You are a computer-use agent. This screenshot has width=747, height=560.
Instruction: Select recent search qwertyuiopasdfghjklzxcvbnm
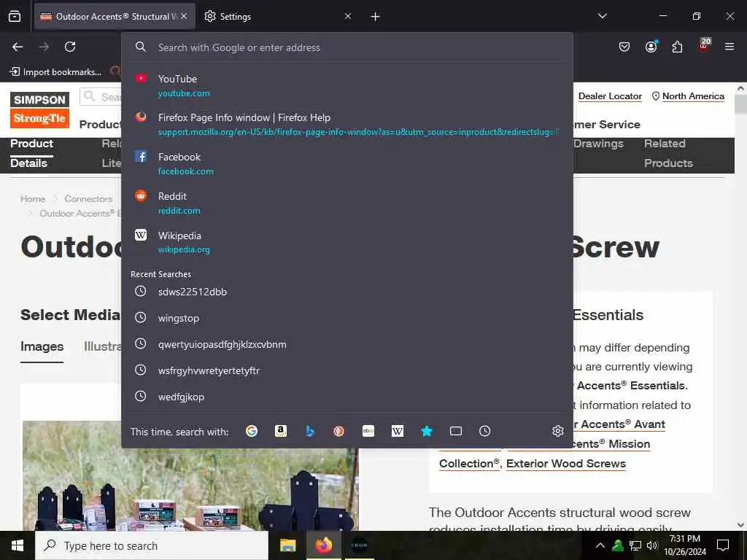(347, 344)
